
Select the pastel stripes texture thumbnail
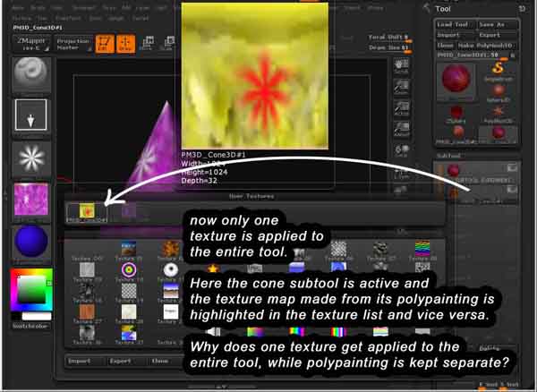pos(380,331)
